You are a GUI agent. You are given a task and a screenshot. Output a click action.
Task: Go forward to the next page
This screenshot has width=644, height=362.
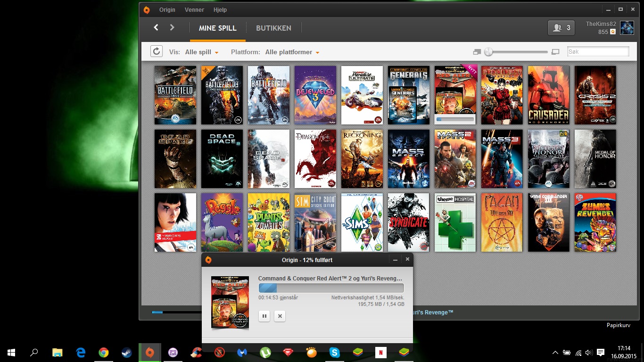pos(172,28)
